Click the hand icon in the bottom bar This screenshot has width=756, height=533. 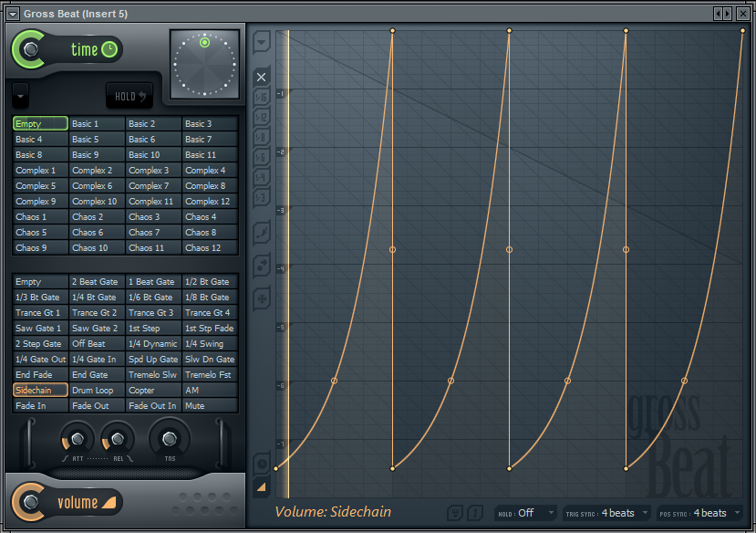[x=455, y=513]
